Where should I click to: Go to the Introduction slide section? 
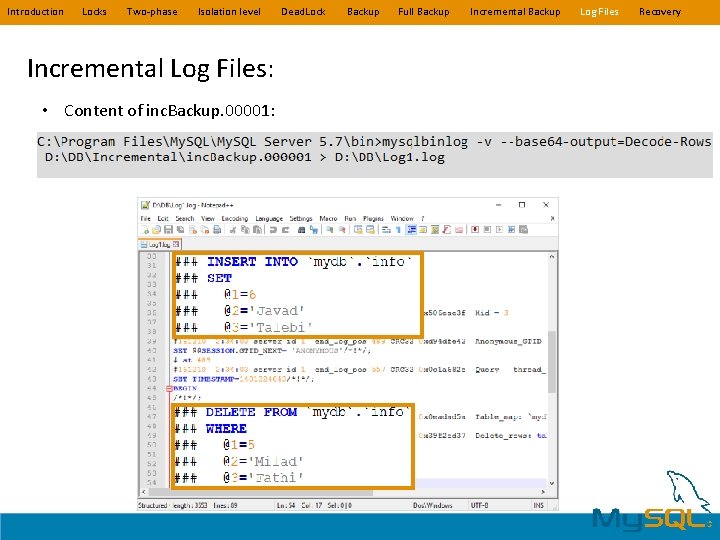click(35, 11)
